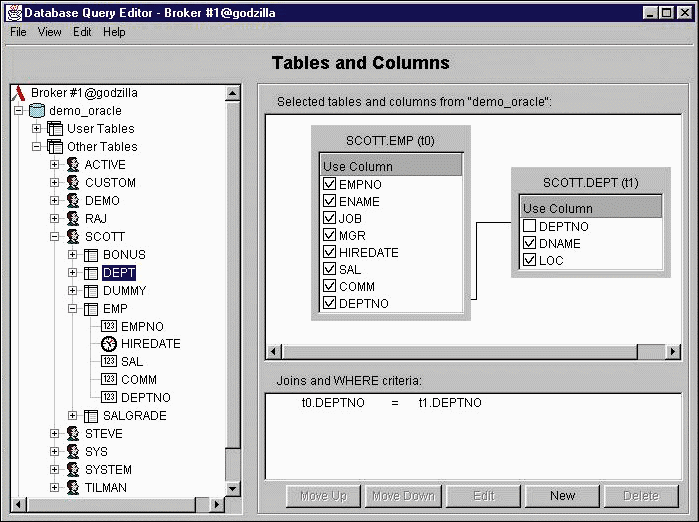Click the BONUS table icon
The image size is (699, 522).
point(91,255)
